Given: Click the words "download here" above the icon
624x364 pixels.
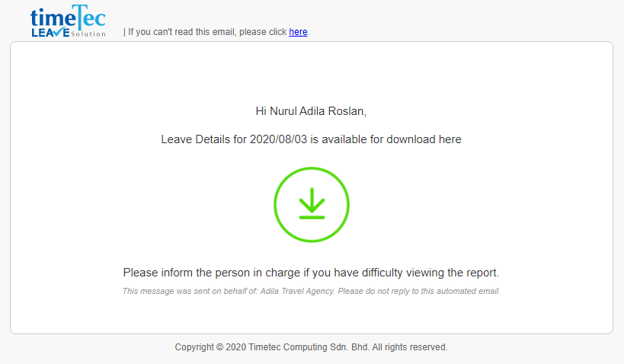Looking at the screenshot, I should point(424,139).
